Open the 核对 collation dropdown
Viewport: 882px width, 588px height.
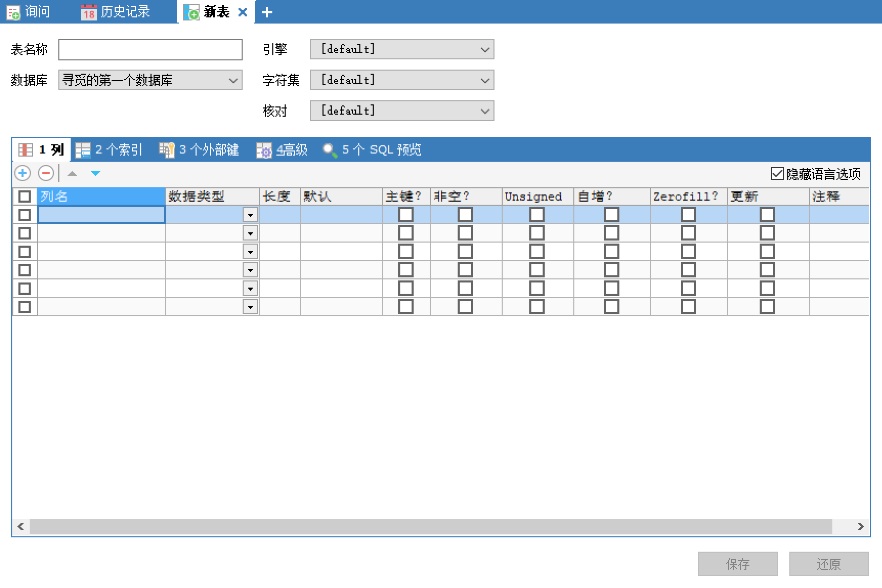402,111
